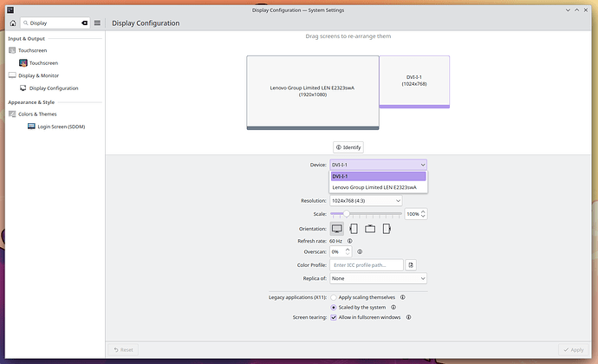The image size is (598, 364).
Task: Increase the scale percentage with up arrow
Action: [423, 211]
